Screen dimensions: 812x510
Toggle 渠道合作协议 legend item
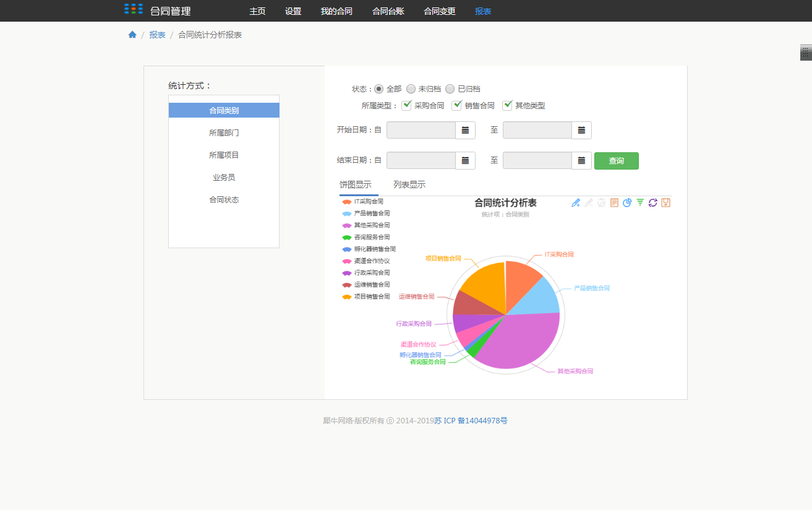(x=366, y=261)
